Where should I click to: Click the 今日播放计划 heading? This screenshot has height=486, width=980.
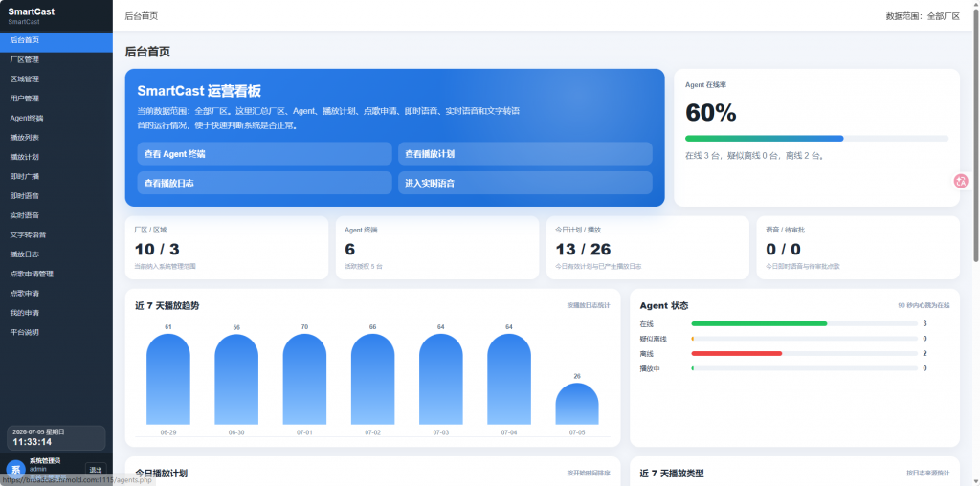click(x=161, y=473)
